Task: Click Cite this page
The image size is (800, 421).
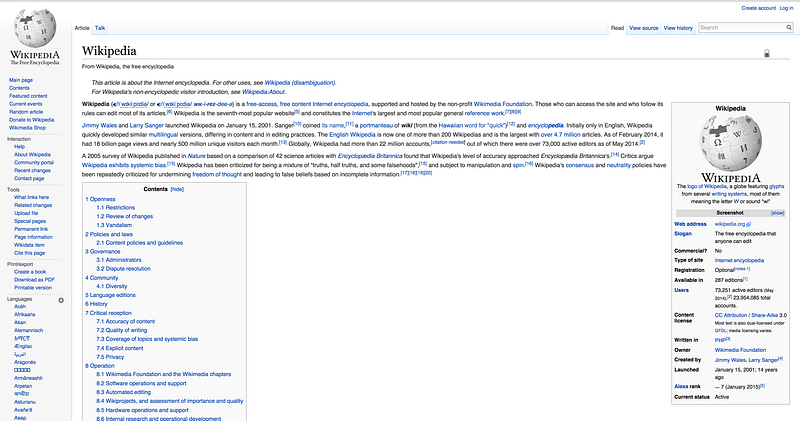Action: 30,253
